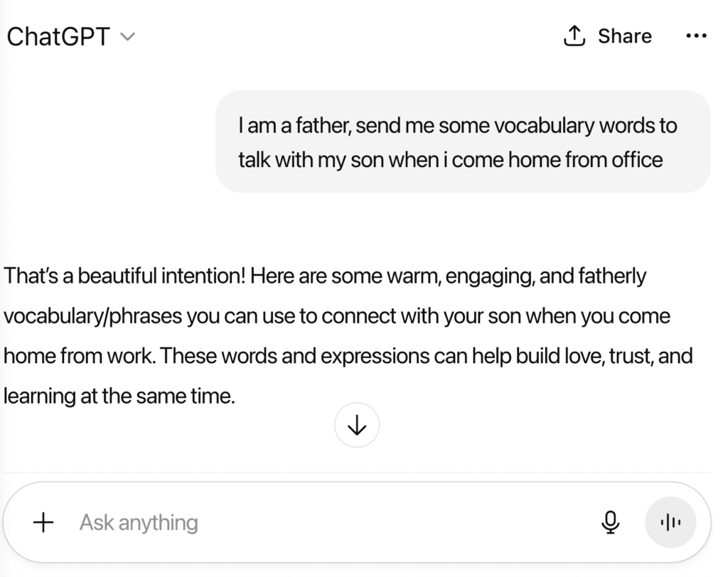
Task: Click "home from work" in the reply
Action: pos(79,357)
